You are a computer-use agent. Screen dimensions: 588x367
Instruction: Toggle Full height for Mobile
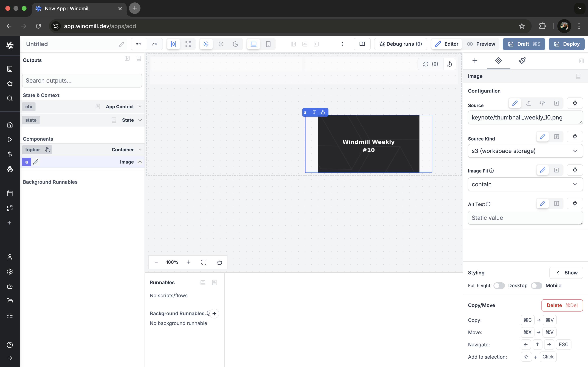click(x=537, y=286)
